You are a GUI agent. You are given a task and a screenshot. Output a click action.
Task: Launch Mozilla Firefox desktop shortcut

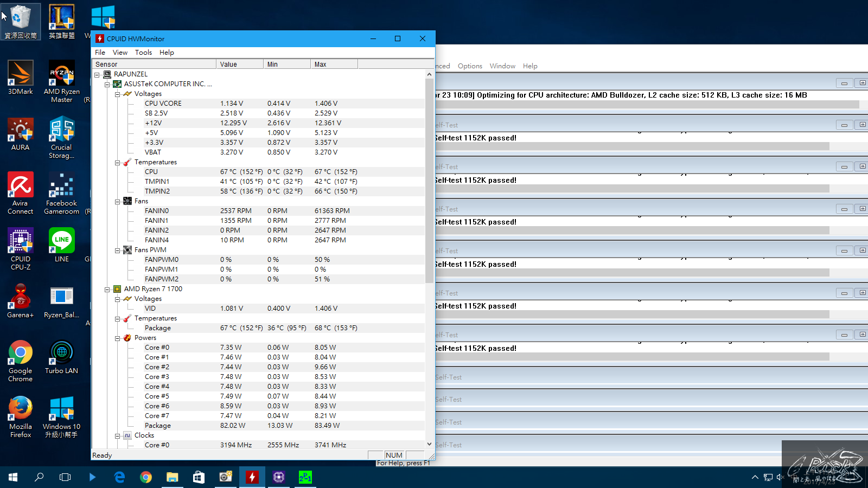21,417
